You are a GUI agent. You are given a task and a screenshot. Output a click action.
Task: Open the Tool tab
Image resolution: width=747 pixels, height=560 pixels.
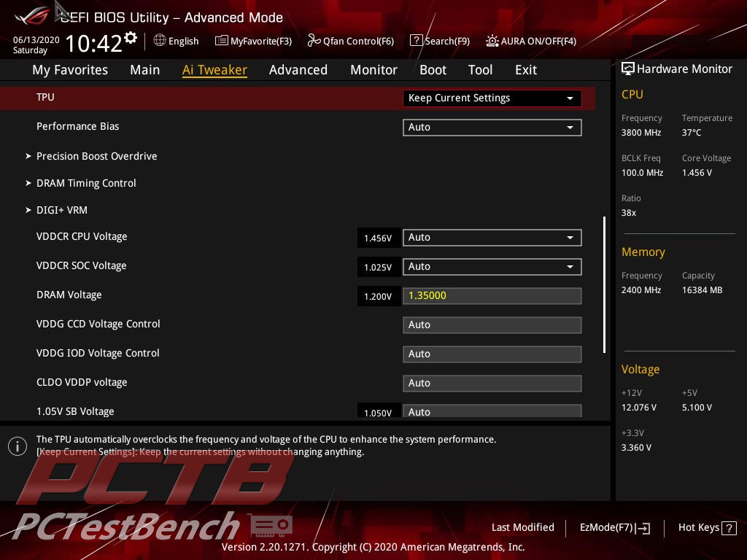point(480,70)
